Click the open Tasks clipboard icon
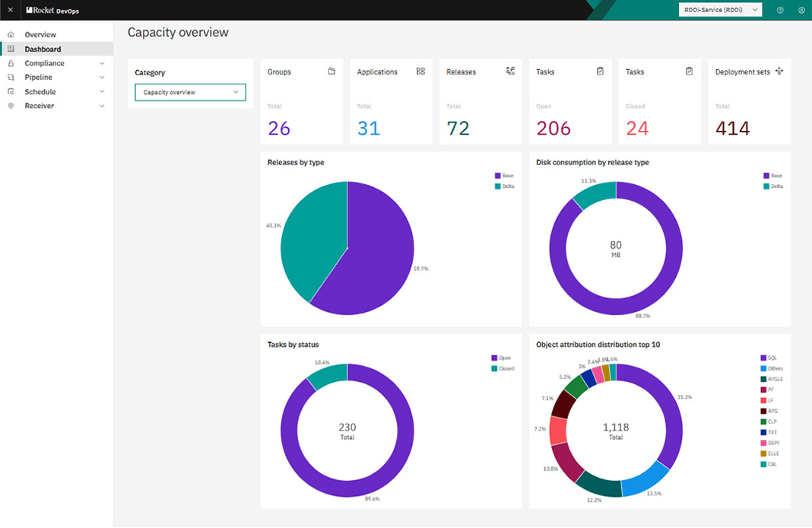 point(600,70)
